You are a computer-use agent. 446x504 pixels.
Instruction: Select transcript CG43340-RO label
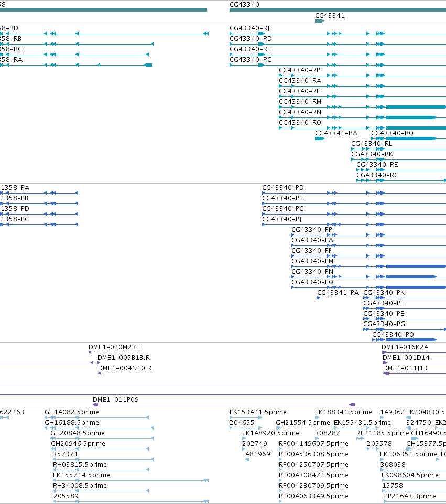point(300,123)
